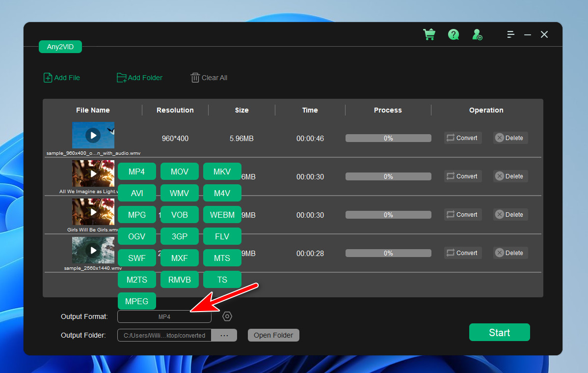Open the Output Format dropdown
The height and width of the screenshot is (373, 588).
pyautogui.click(x=164, y=316)
